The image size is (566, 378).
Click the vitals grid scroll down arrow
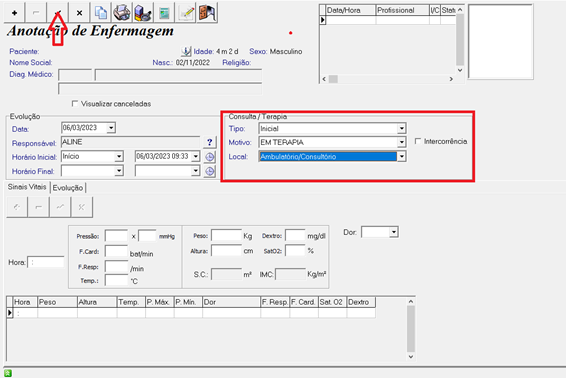tap(411, 356)
